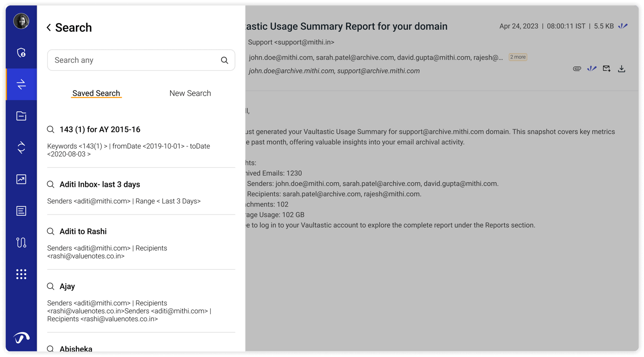
Task: Open saved search 'Aditi Inbox- last 3 days'
Action: tap(100, 184)
